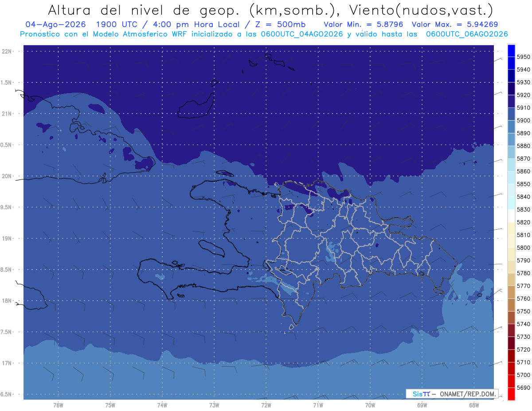
Task: Click the '0600UTC_06AGO2026' valid-until timestamp
Action: pyautogui.click(x=466, y=34)
